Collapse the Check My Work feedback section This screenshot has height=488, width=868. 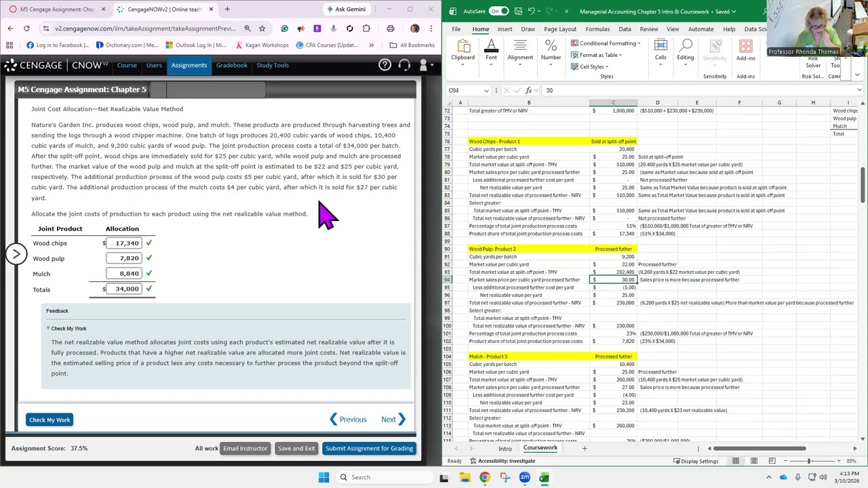click(x=66, y=328)
